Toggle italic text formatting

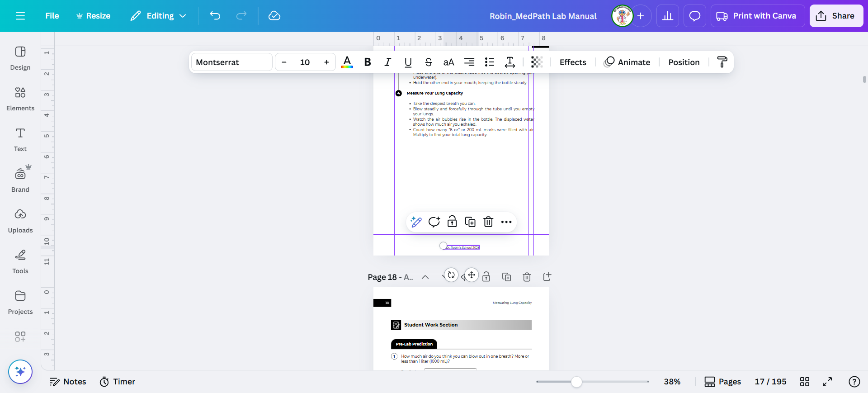click(x=387, y=62)
